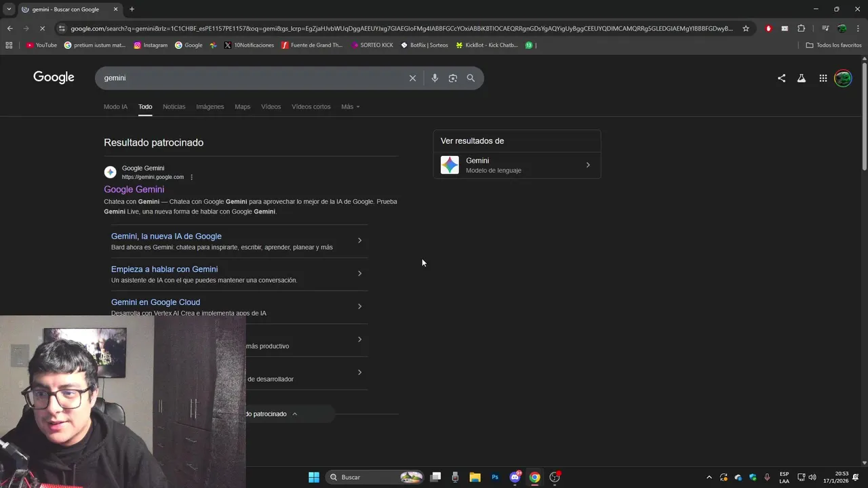Open Discord from the taskbar
This screenshot has height=488, width=868.
[x=515, y=477]
